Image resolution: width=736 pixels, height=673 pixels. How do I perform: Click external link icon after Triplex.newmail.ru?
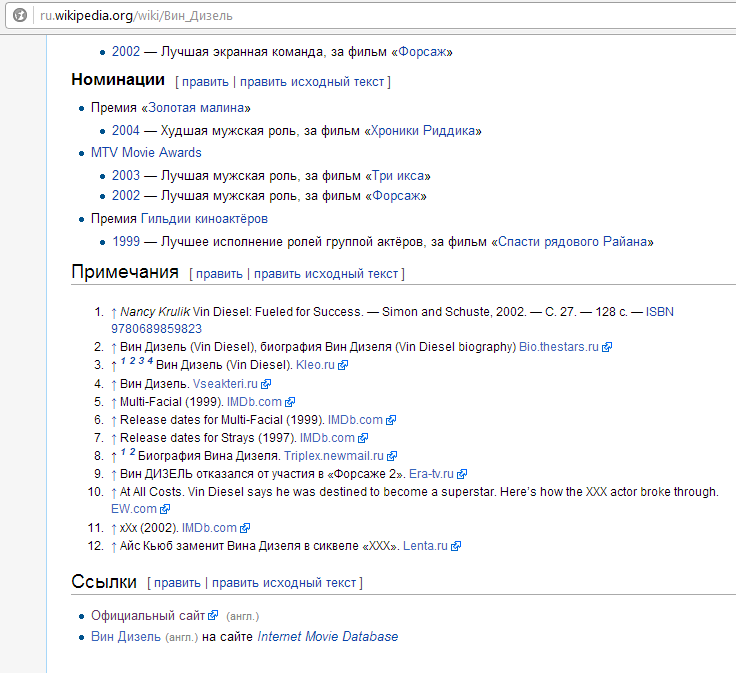tap(392, 456)
